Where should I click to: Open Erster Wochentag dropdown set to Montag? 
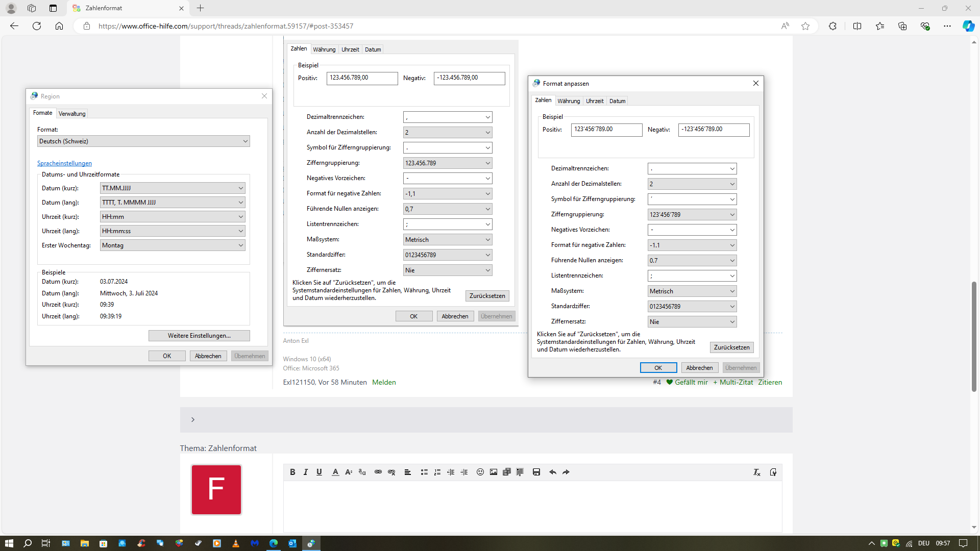point(173,245)
